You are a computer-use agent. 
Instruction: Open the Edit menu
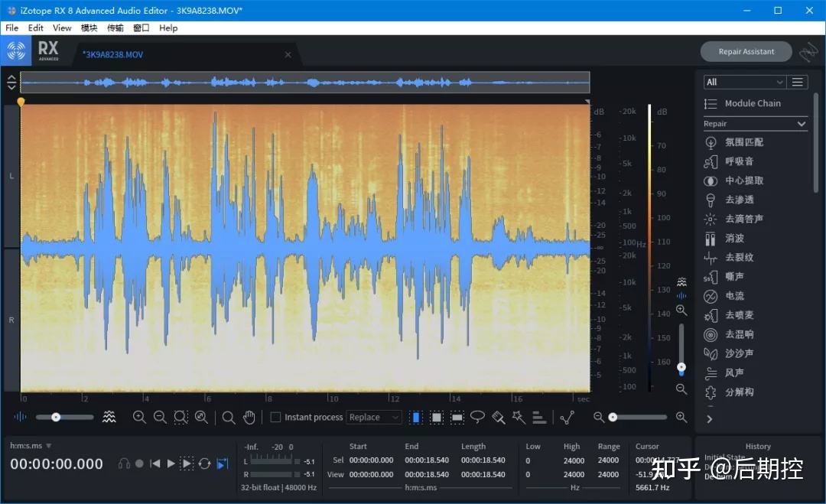click(x=35, y=28)
